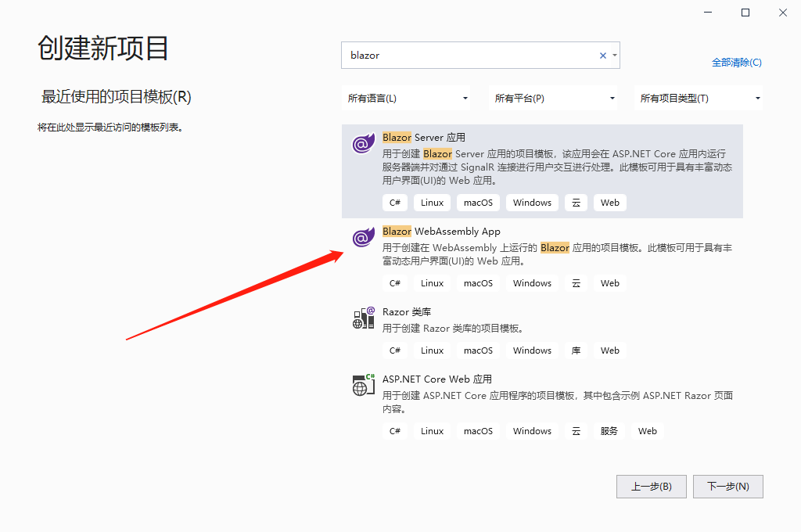Click the Windows tag under ASP.NET Core Web 应用
The height and width of the screenshot is (532, 801).
click(x=532, y=431)
